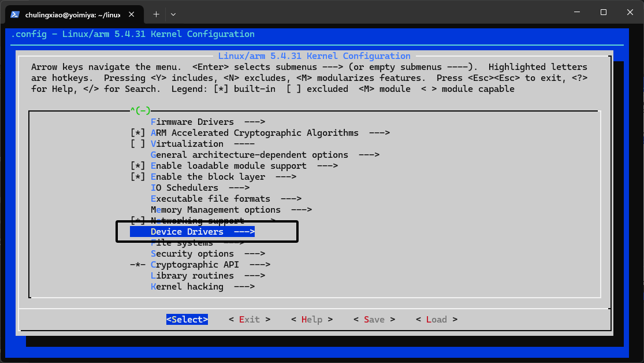This screenshot has height=363, width=644.
Task: Open ARM Accelerated Cryptographic Algorithms submenu
Action: click(270, 133)
